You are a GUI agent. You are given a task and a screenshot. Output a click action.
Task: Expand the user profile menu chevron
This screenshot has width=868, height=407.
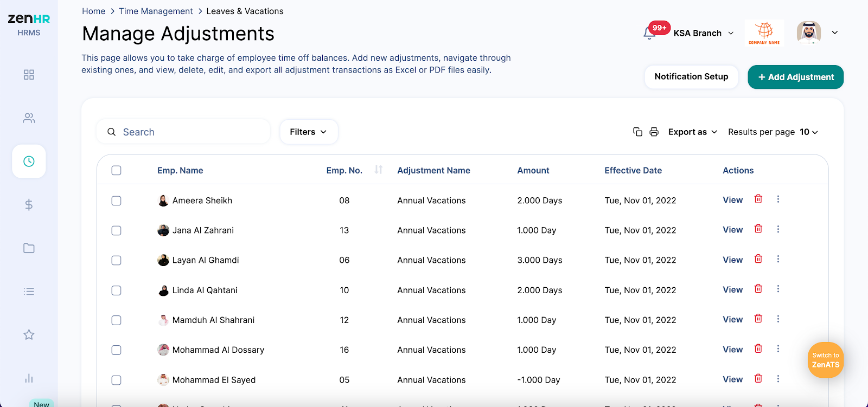coord(835,33)
